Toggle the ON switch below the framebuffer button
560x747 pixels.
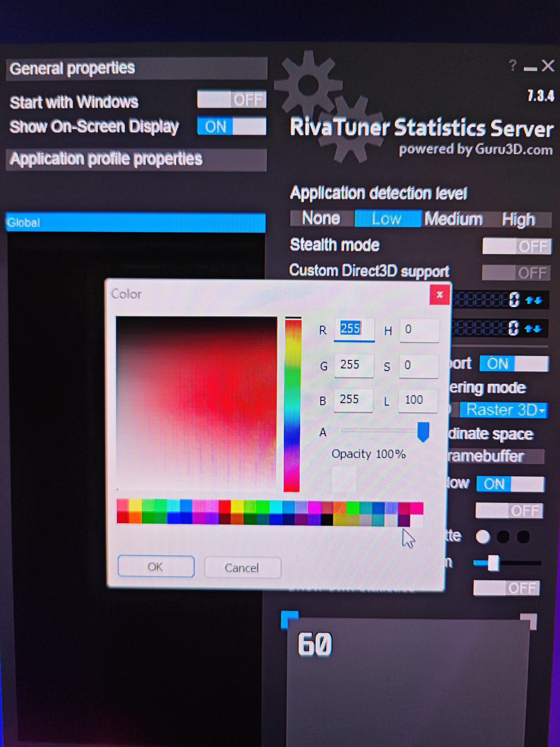tap(510, 484)
